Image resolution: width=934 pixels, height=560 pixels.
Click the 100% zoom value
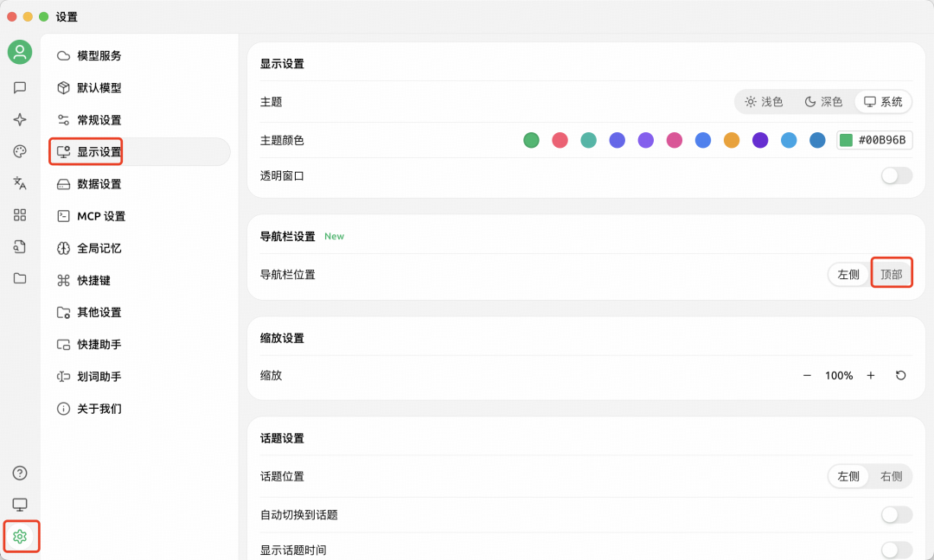coord(839,376)
